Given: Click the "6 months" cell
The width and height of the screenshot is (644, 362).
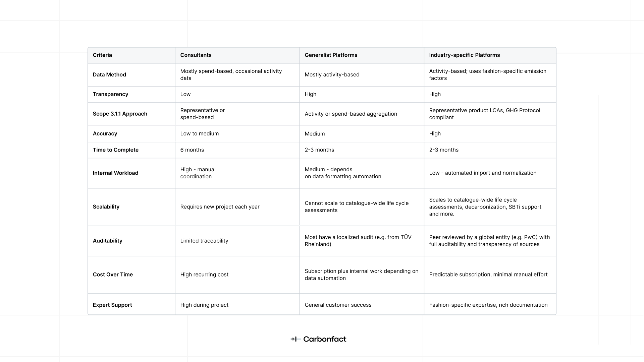Looking at the screenshot, I should [192, 150].
